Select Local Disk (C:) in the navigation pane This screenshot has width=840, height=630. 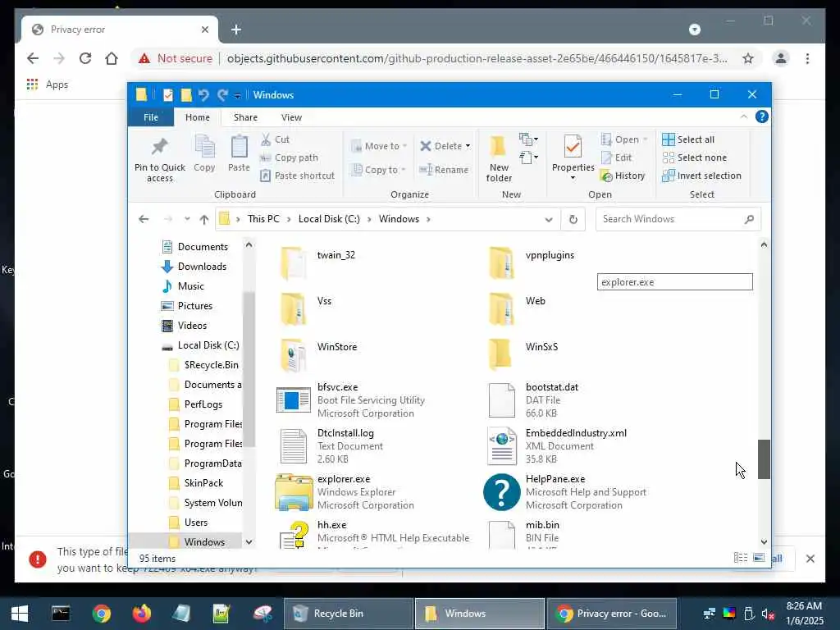200,345
